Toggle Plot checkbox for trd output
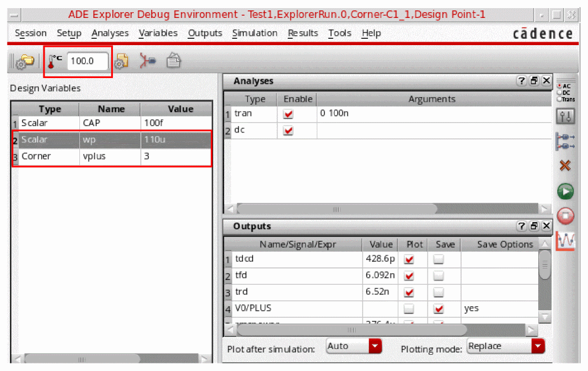 (409, 292)
